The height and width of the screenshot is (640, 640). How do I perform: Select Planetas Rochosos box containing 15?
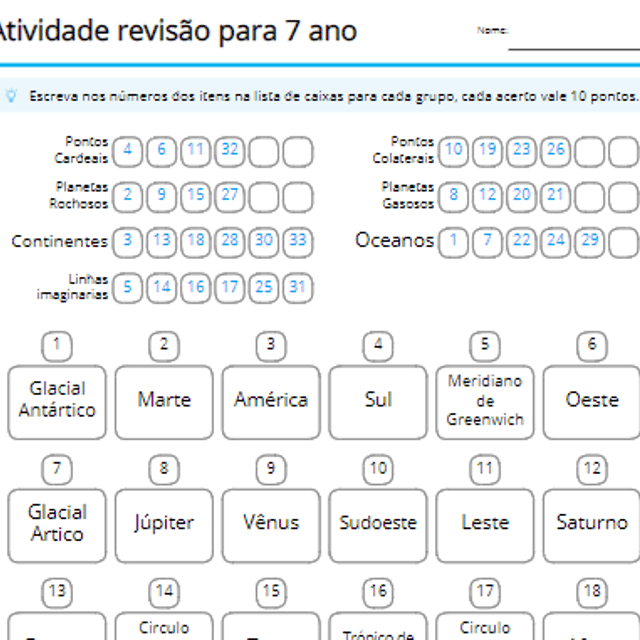click(196, 197)
